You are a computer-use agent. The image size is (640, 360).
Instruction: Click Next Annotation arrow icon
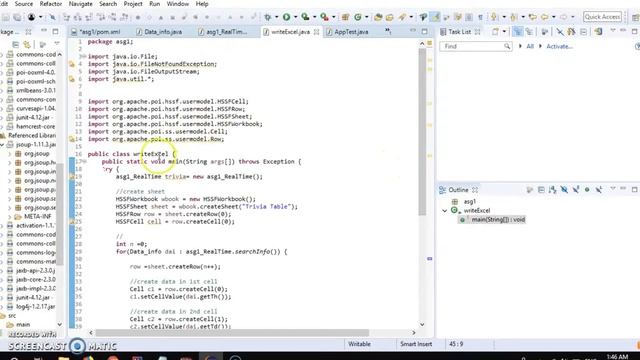coord(494,17)
